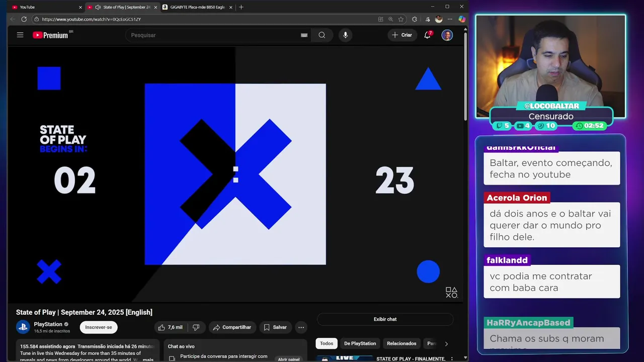Share the video via Compartilhar

click(232, 327)
